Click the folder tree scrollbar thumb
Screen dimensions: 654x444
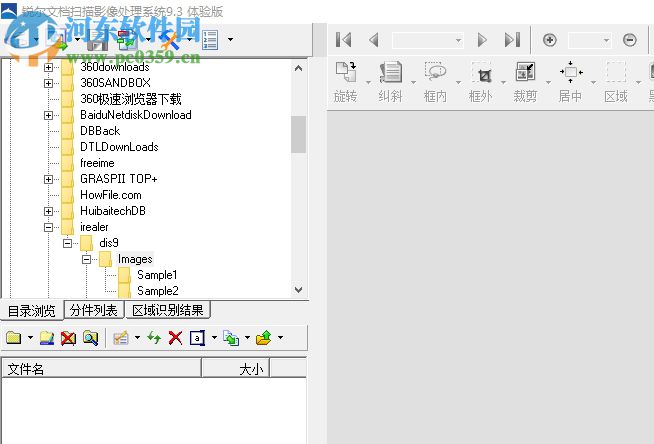pos(298,134)
